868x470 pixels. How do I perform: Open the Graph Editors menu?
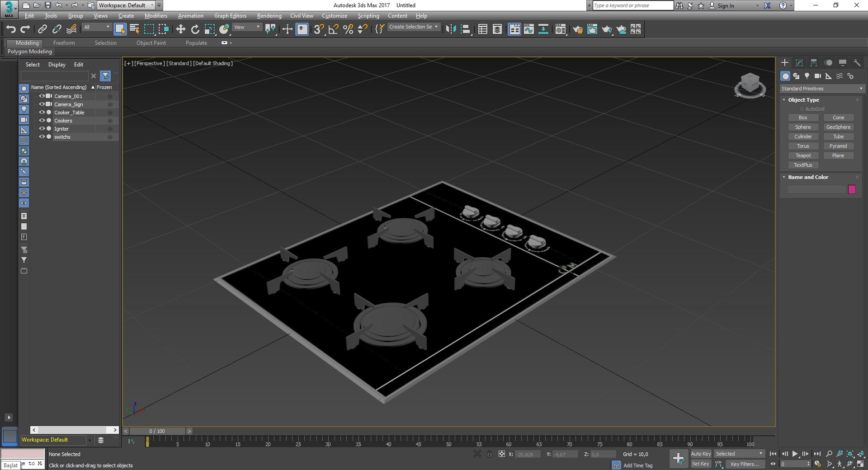[x=230, y=16]
